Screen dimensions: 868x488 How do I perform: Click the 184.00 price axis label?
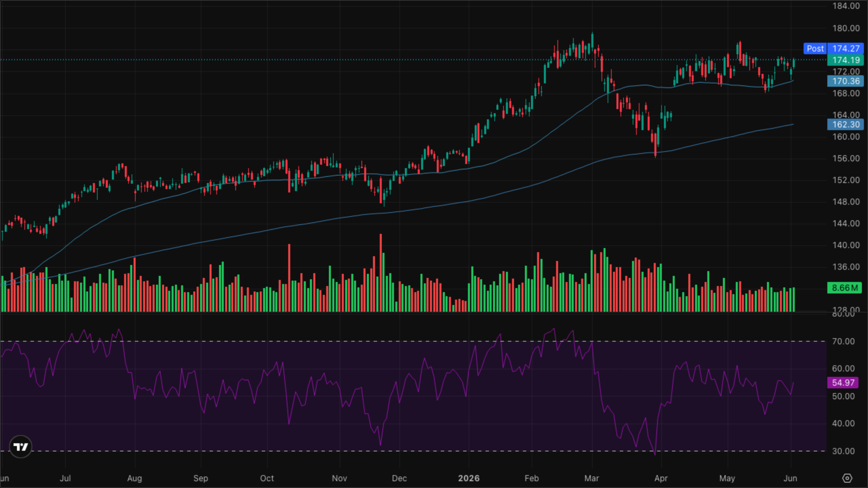tap(846, 6)
